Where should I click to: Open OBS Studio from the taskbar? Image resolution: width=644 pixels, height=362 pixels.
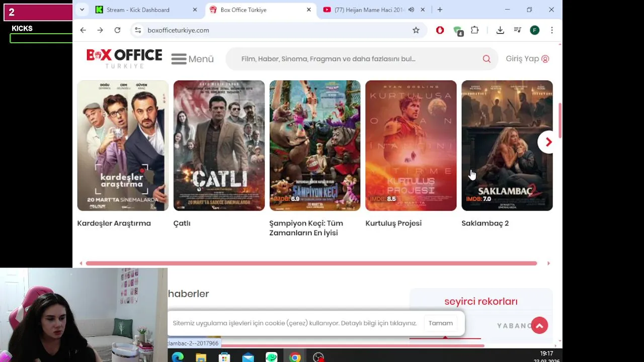[x=318, y=357]
